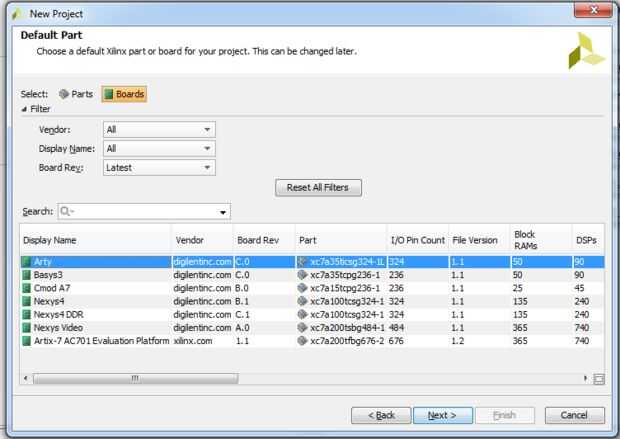Click the Boards green icon
The image size is (620, 439).
pos(108,94)
